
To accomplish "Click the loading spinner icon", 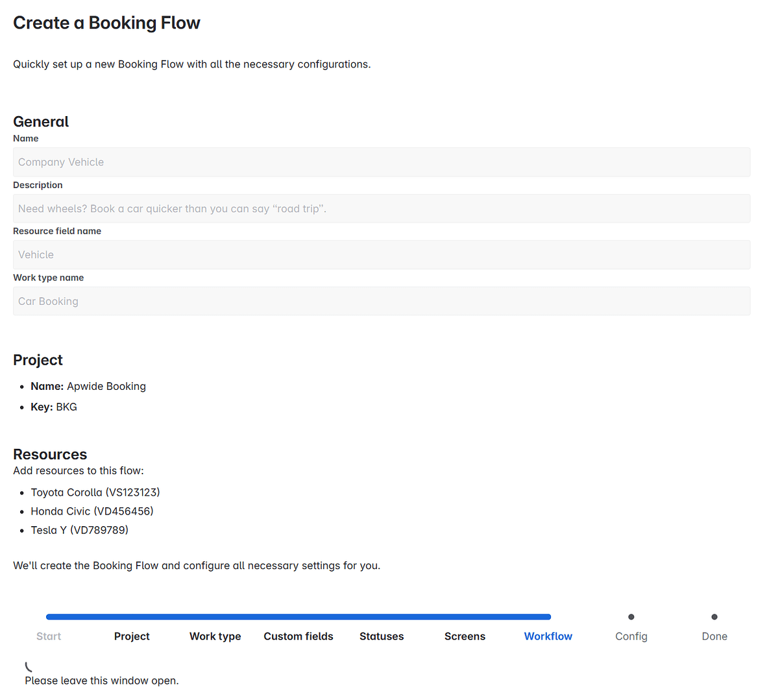I will 27,666.
